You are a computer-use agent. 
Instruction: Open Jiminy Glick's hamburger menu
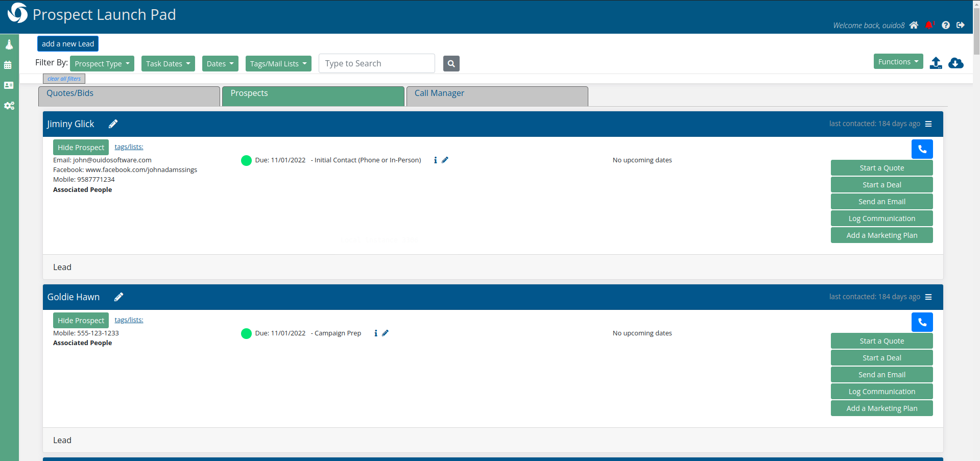coord(928,124)
